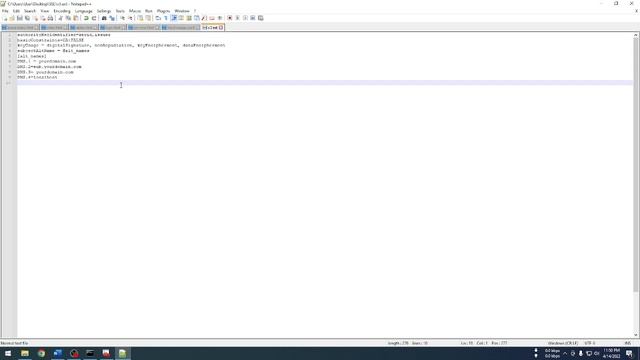Close the v3.ext tab with its X
640x360 pixels.
[221, 27]
